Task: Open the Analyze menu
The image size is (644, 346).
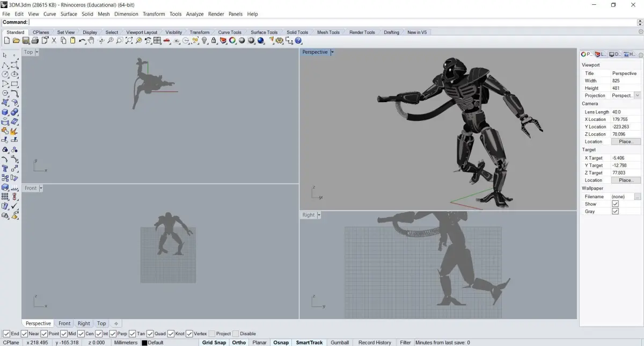Action: pos(194,14)
